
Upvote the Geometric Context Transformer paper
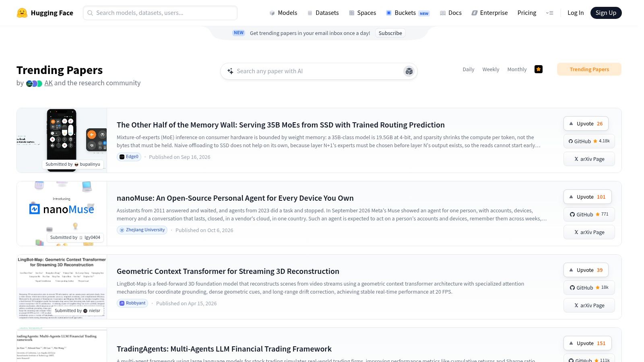pos(586,270)
